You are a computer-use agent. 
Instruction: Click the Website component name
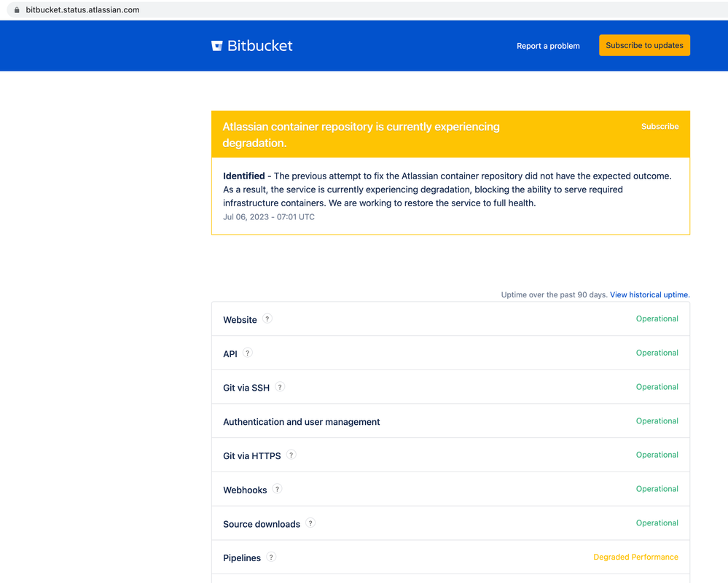click(240, 320)
